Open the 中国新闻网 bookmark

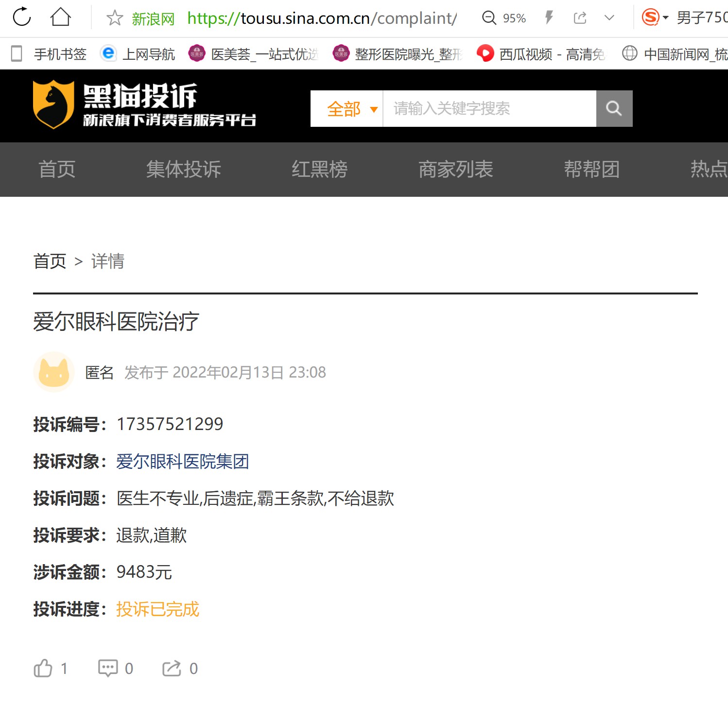tap(675, 53)
